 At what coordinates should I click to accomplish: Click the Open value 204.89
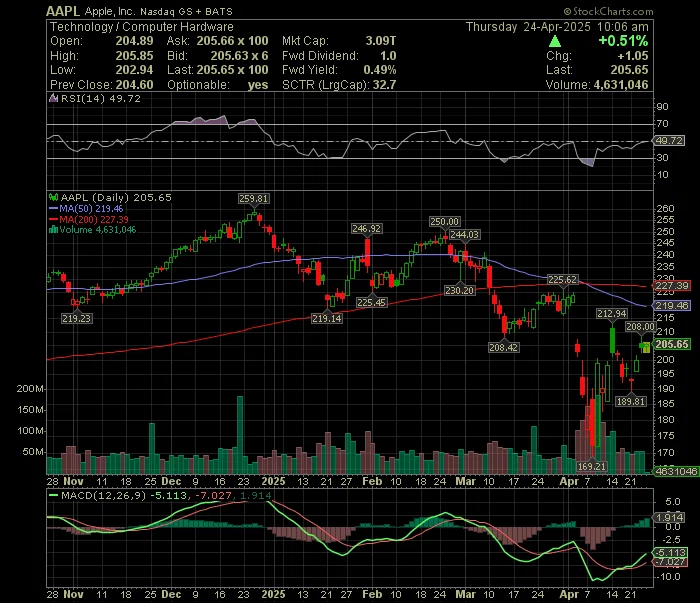[x=134, y=41]
